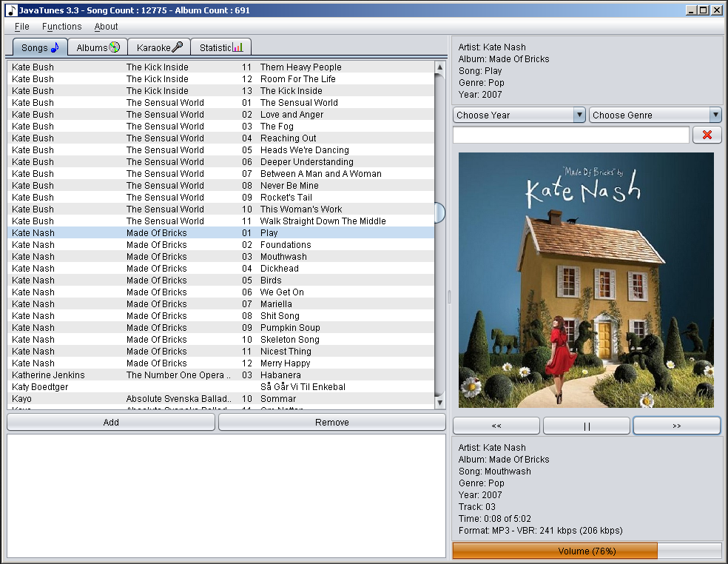This screenshot has width=728, height=564.
Task: Select song 'Mouthwash' in the list
Action: point(221,256)
